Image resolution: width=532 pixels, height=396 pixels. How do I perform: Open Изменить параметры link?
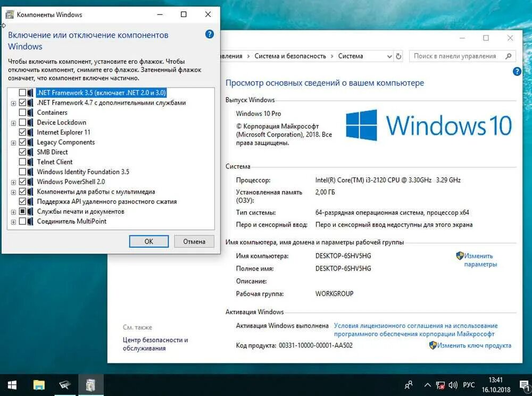point(480,260)
